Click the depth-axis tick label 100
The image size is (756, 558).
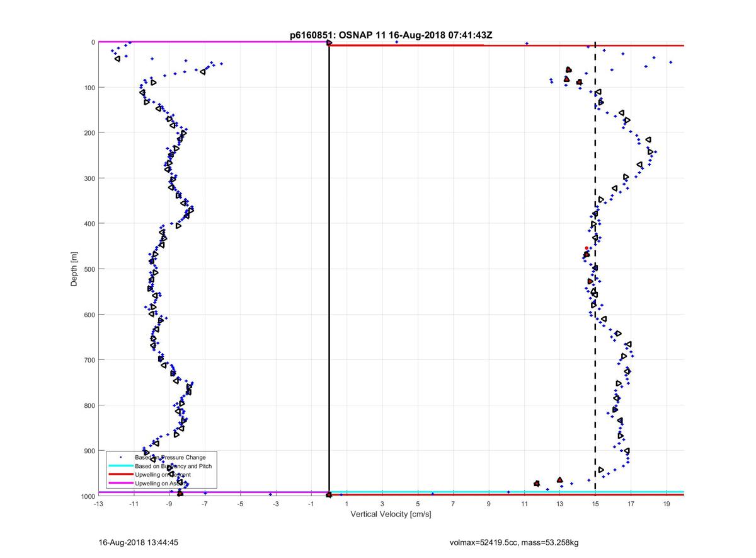point(89,87)
